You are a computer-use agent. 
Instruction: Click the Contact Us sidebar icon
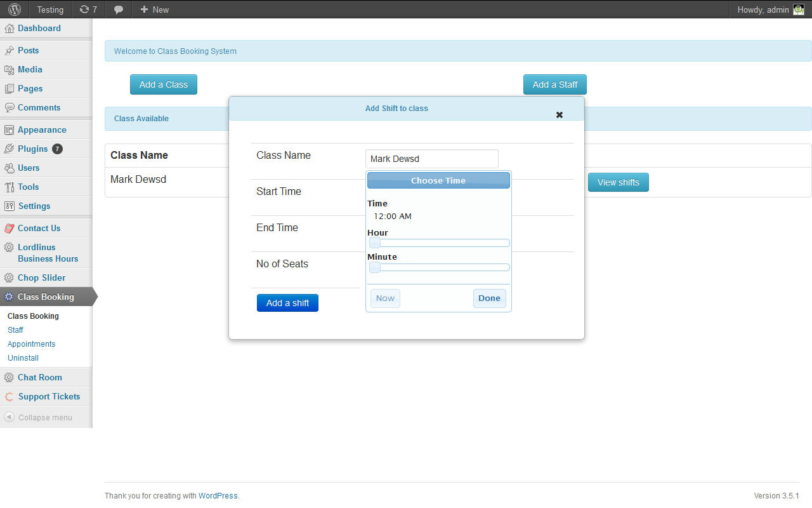pyautogui.click(x=9, y=228)
